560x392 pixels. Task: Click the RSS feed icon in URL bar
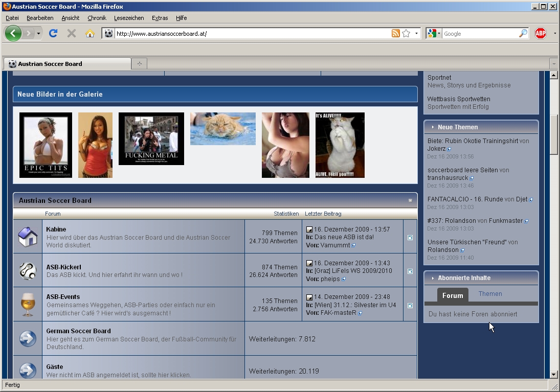pos(396,34)
